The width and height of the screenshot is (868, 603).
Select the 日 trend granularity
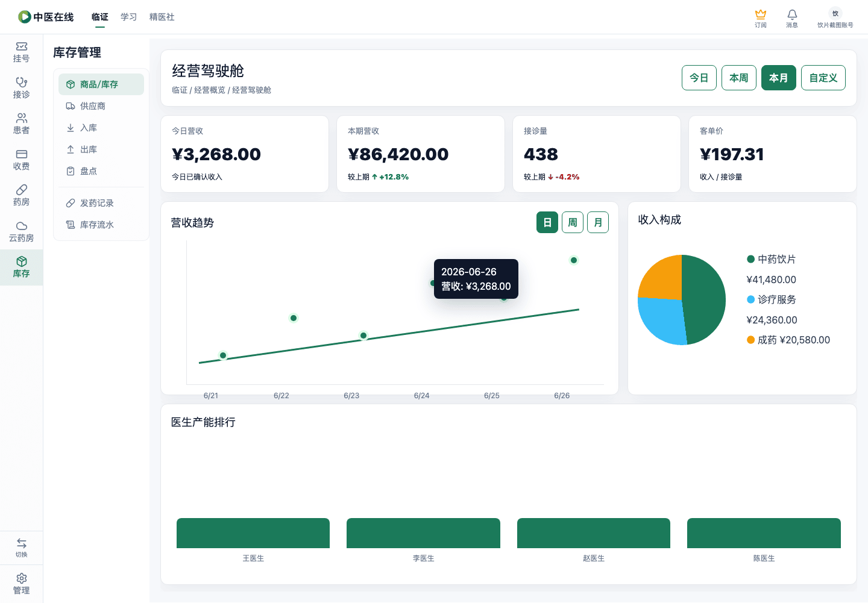pos(547,222)
